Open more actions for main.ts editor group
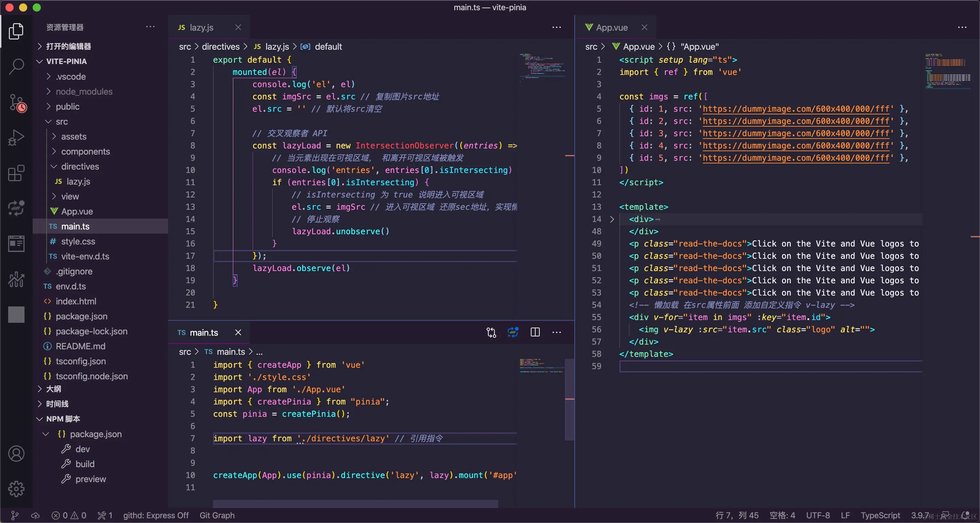The width and height of the screenshot is (980, 523). [x=557, y=333]
